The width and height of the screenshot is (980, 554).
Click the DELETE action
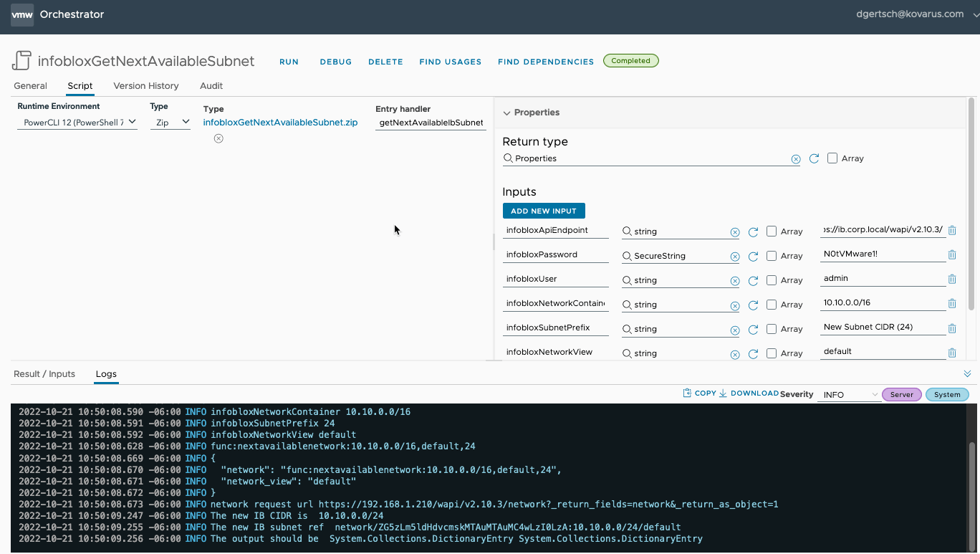[x=385, y=62]
